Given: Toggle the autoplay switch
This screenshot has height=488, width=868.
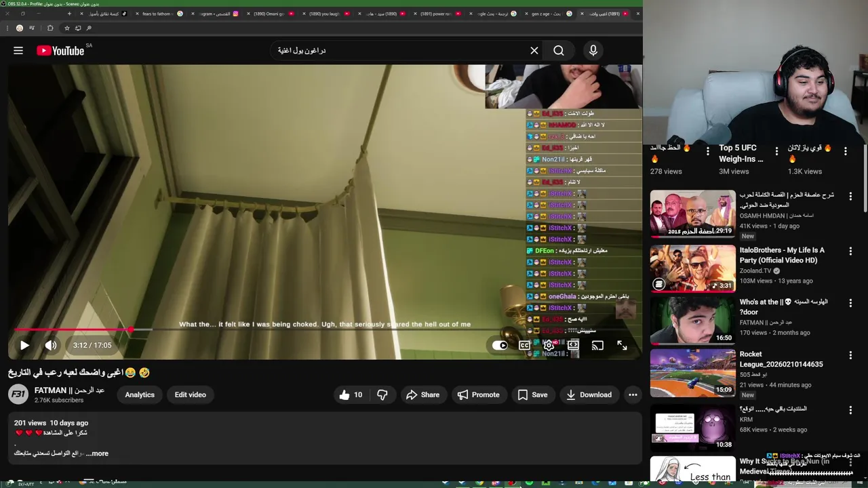Looking at the screenshot, I should (x=500, y=345).
